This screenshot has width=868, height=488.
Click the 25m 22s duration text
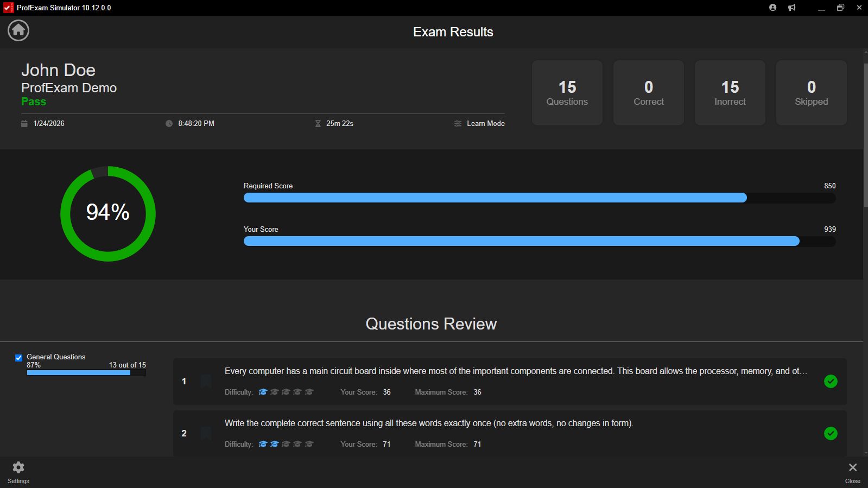(x=340, y=124)
